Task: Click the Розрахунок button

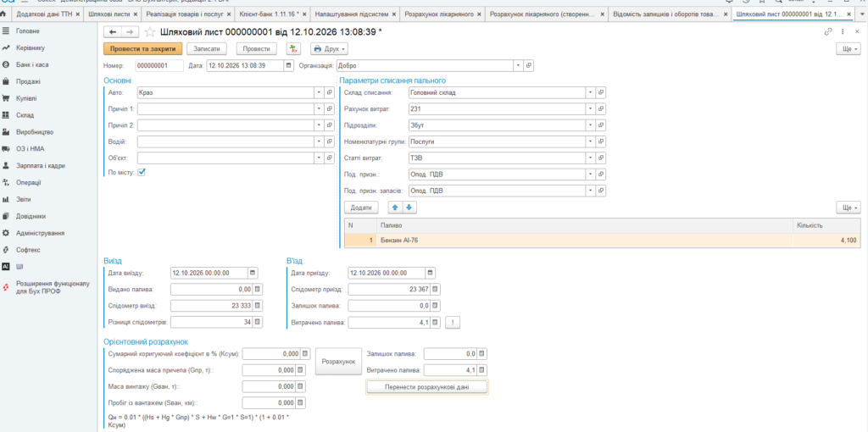Action: click(338, 361)
